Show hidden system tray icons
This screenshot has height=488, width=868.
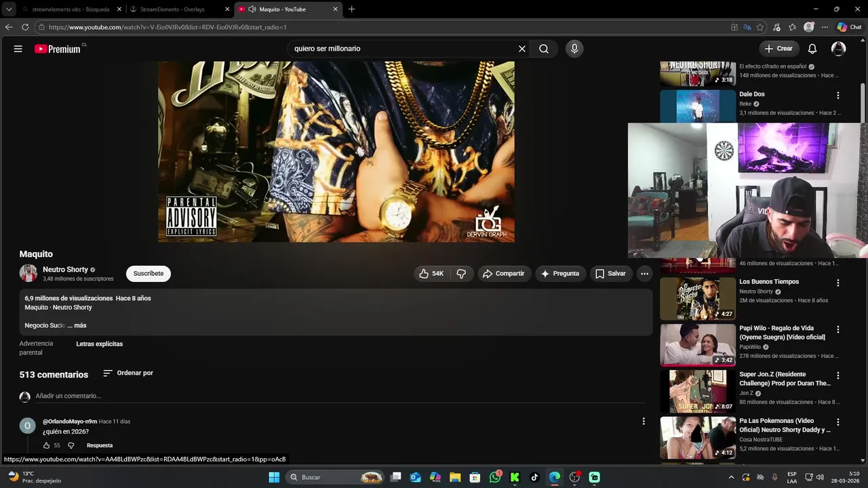[731, 477]
